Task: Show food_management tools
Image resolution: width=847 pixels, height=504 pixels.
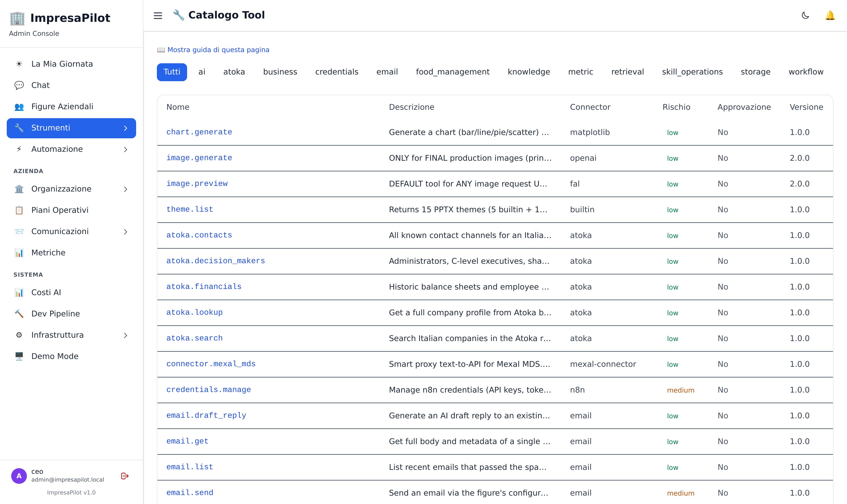Action: click(x=453, y=72)
